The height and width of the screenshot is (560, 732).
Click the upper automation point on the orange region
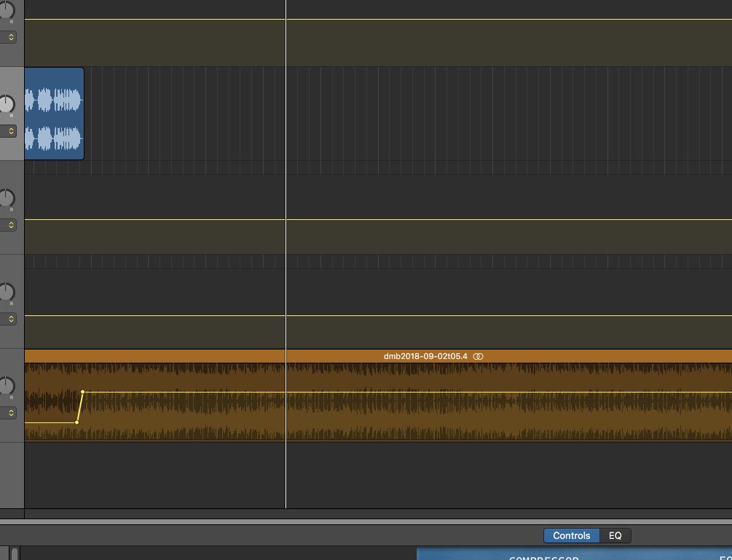coord(82,392)
